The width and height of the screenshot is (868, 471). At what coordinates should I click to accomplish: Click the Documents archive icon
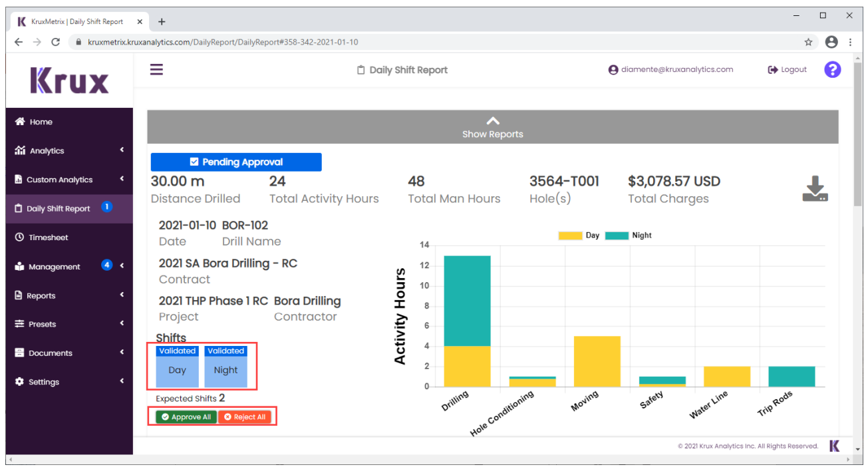pos(19,353)
